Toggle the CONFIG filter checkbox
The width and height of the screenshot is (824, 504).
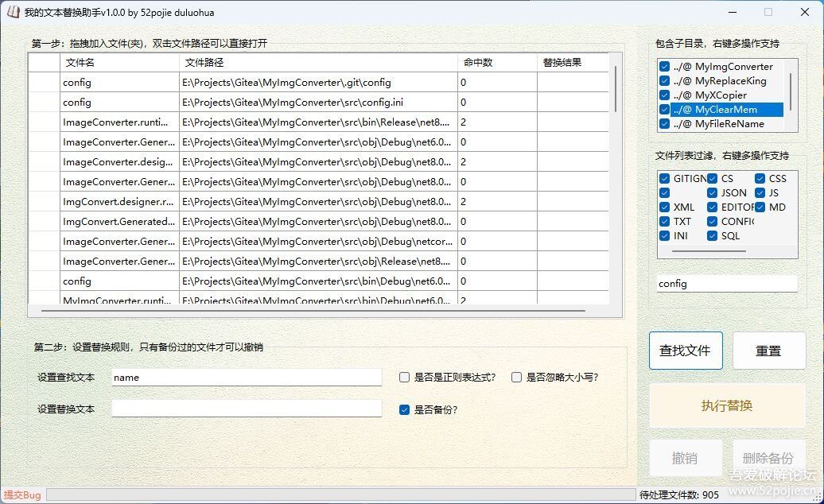pos(712,222)
